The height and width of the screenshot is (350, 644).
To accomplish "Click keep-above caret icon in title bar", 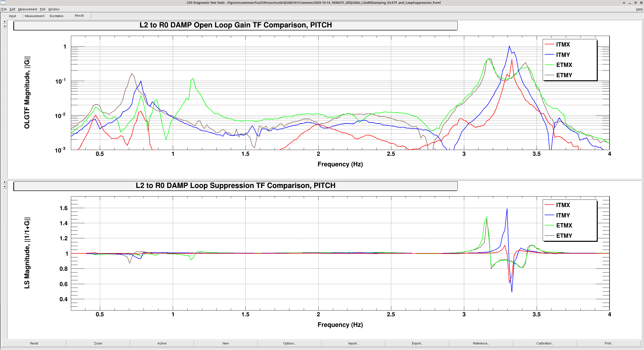I will [624, 3].
